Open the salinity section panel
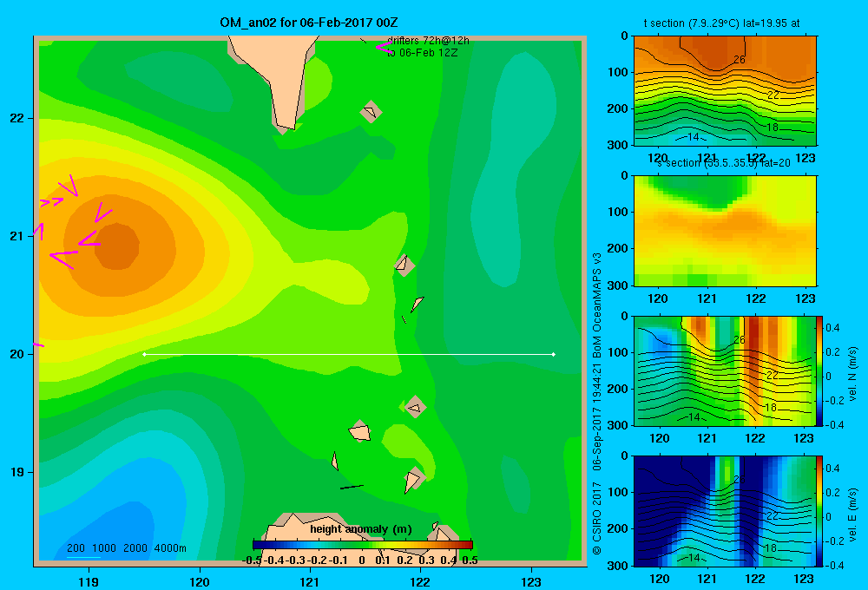This screenshot has width=868, height=590. (x=725, y=231)
